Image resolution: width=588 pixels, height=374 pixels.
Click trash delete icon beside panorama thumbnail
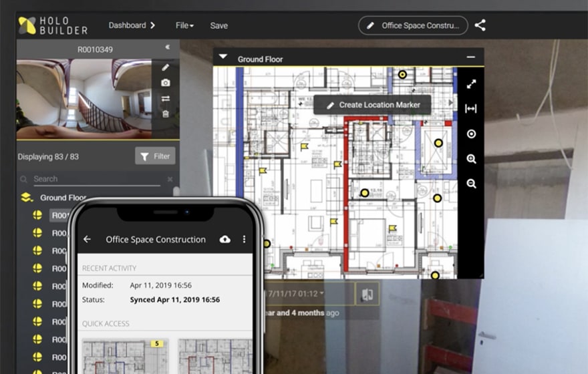(x=166, y=114)
